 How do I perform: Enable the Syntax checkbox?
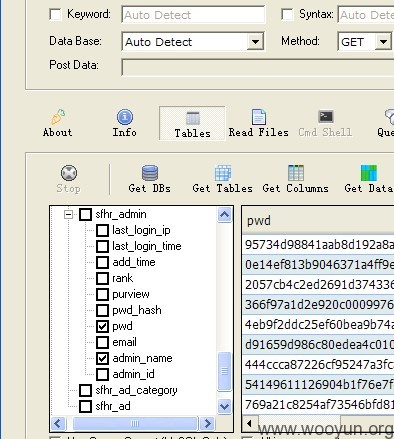point(287,14)
